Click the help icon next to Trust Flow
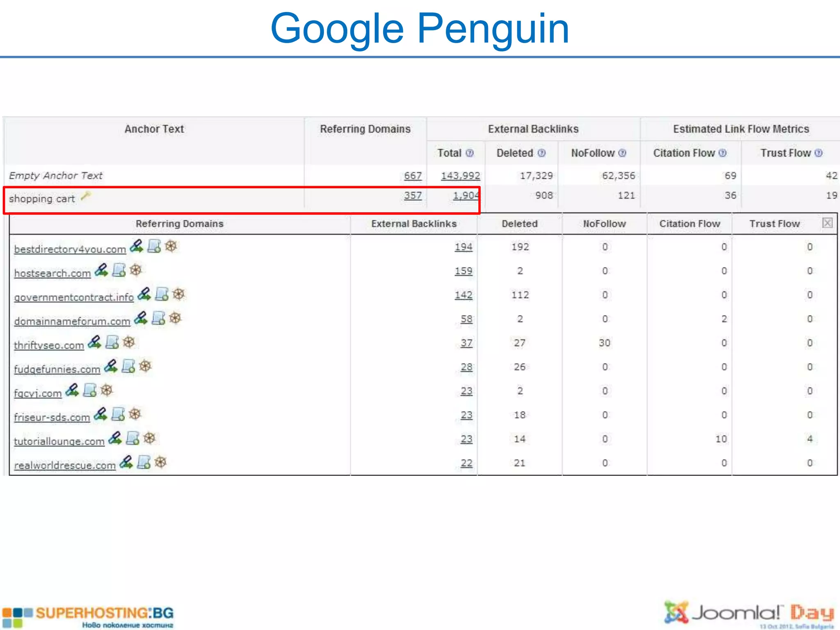 [819, 153]
